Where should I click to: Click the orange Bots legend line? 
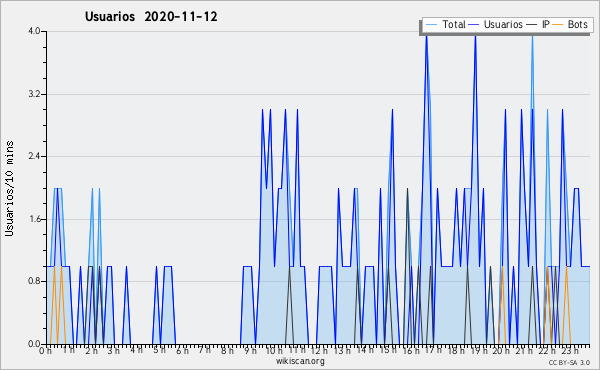(x=558, y=25)
